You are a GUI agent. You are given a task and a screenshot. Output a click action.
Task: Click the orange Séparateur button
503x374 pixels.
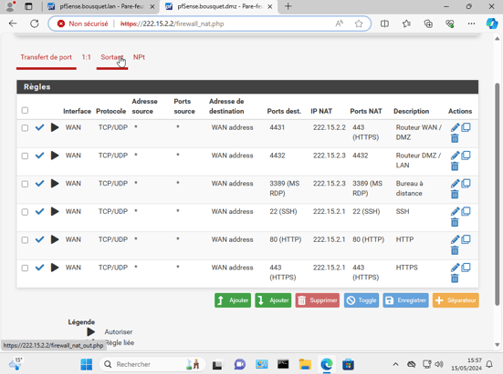click(456, 300)
